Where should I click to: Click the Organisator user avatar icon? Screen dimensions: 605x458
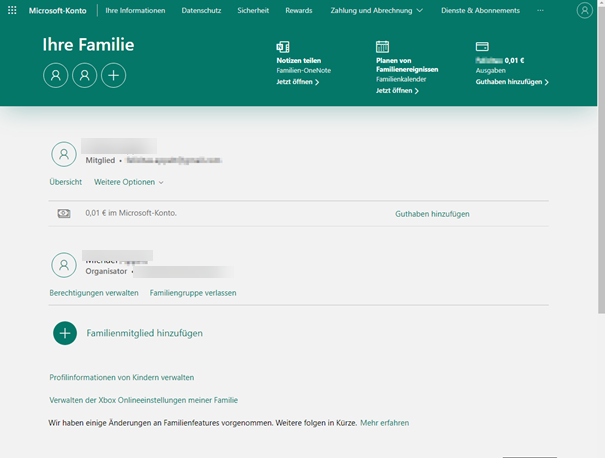tap(64, 265)
